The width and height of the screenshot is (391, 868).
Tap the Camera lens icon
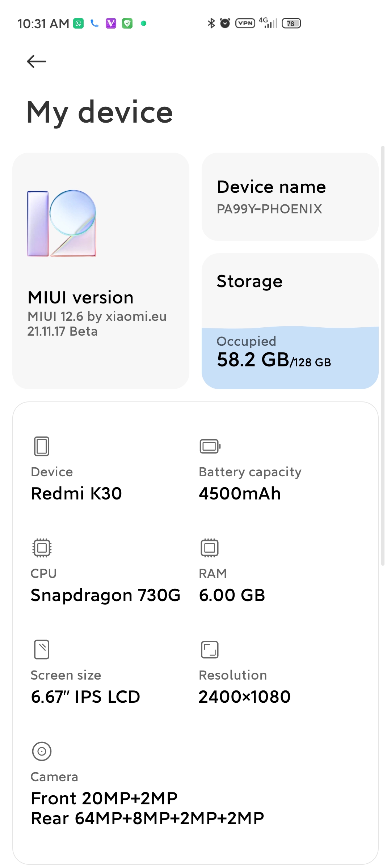click(42, 751)
